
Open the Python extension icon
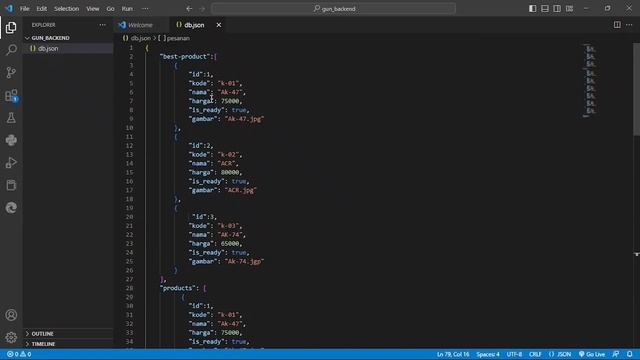coord(11,140)
